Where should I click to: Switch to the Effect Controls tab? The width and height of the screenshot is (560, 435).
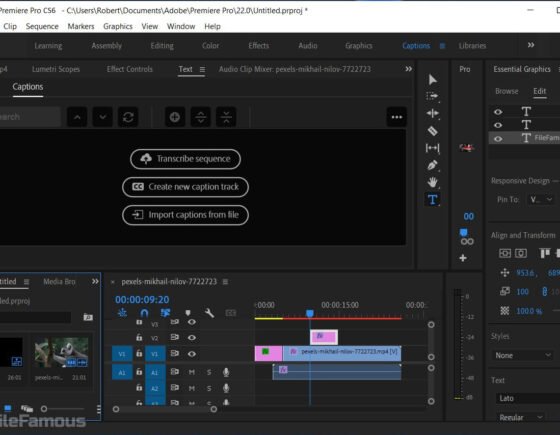[x=129, y=69]
